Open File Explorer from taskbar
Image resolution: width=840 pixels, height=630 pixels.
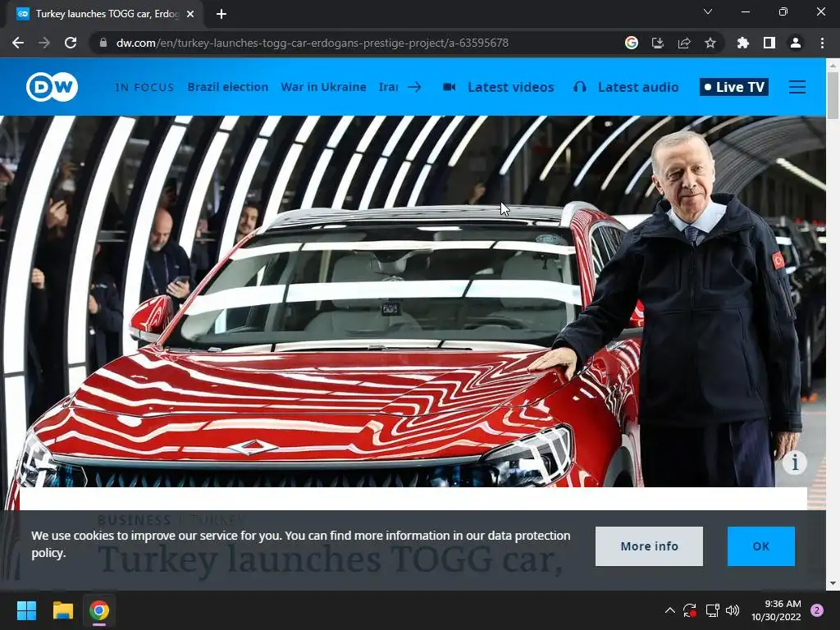[62, 610]
